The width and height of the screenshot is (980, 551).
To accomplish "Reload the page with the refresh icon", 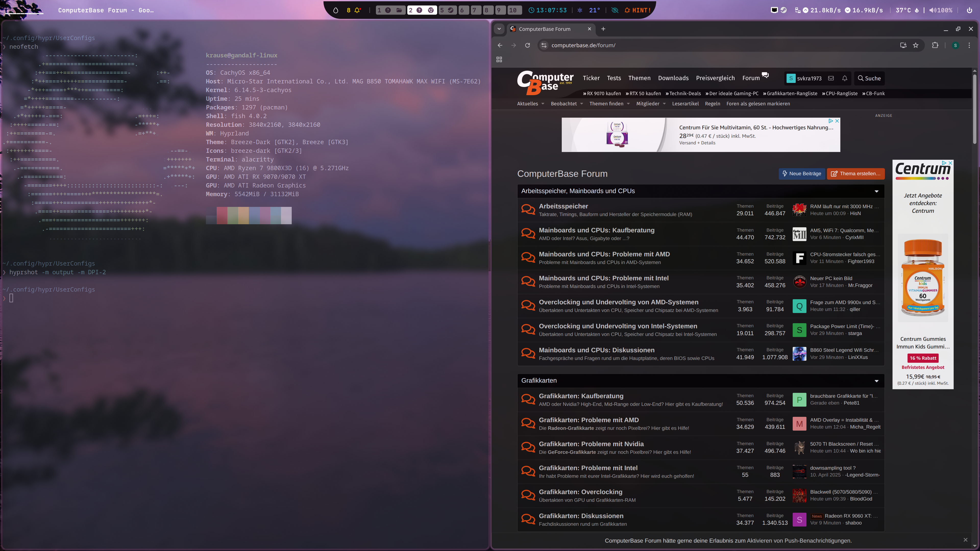I will point(528,45).
